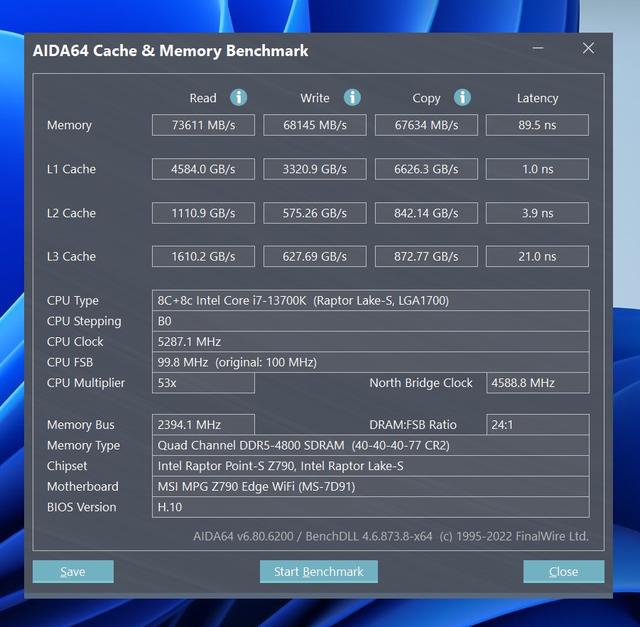Select the L3 Cache Read value 1610.2 GB/s
Screen dimensions: 640x627
(203, 256)
